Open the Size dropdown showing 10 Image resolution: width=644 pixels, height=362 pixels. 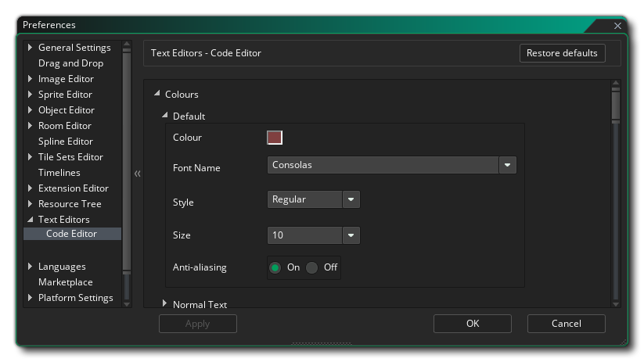point(351,235)
